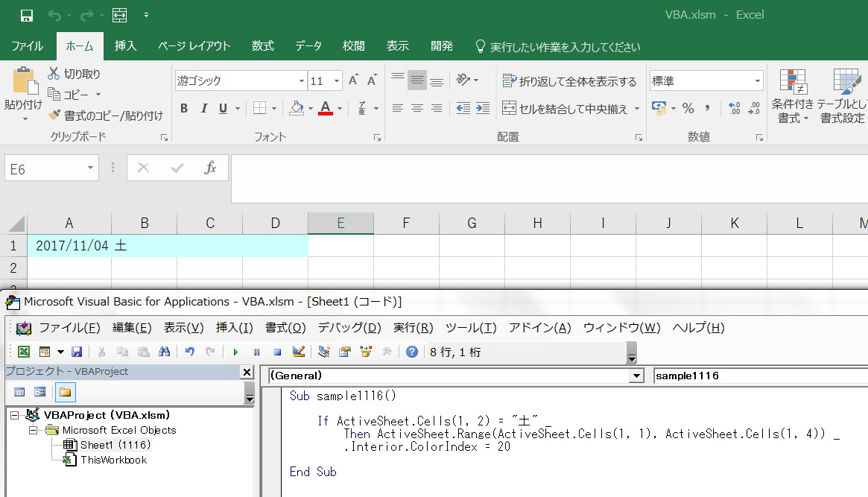This screenshot has height=497, width=868.
Task: Click the VBA toolbar Save icon
Action: coord(77,352)
